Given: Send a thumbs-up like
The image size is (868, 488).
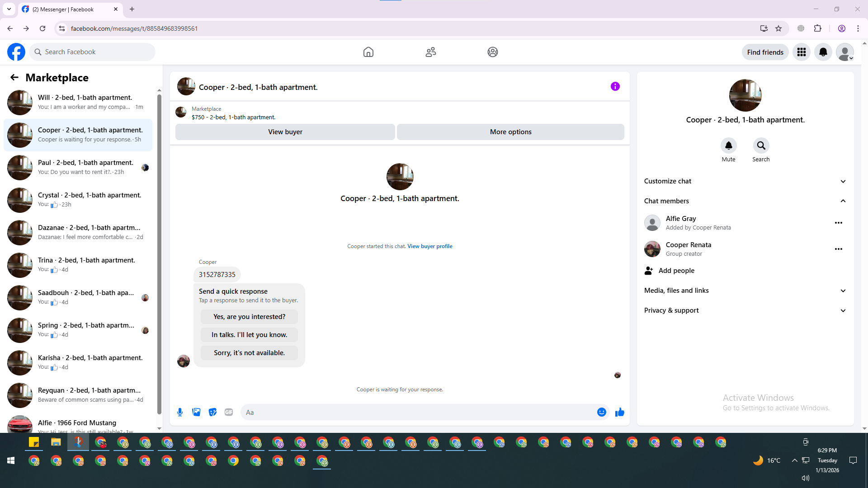Looking at the screenshot, I should (619, 412).
